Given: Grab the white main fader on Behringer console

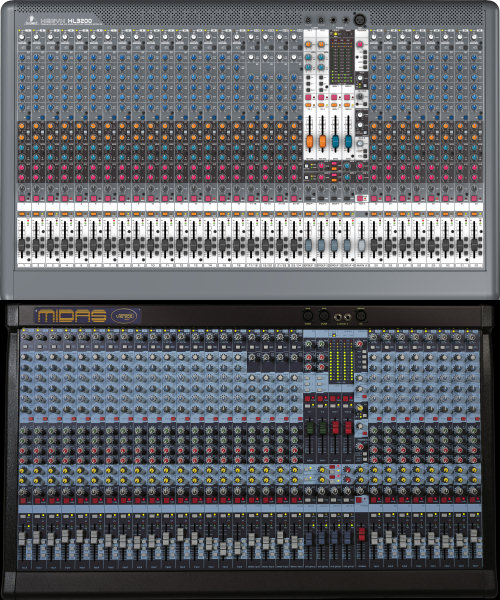Looking at the screenshot, I should pos(362,244).
